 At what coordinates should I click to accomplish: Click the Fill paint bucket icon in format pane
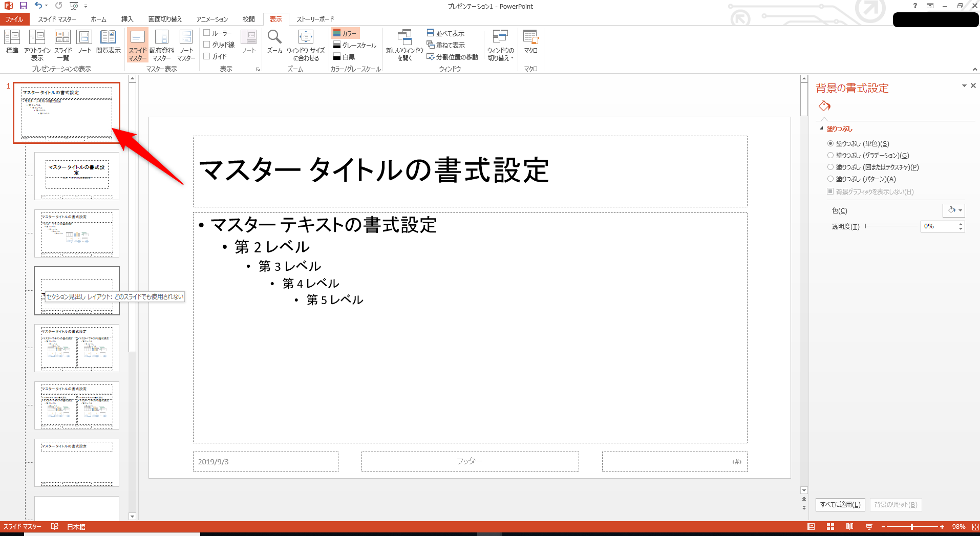pyautogui.click(x=824, y=106)
